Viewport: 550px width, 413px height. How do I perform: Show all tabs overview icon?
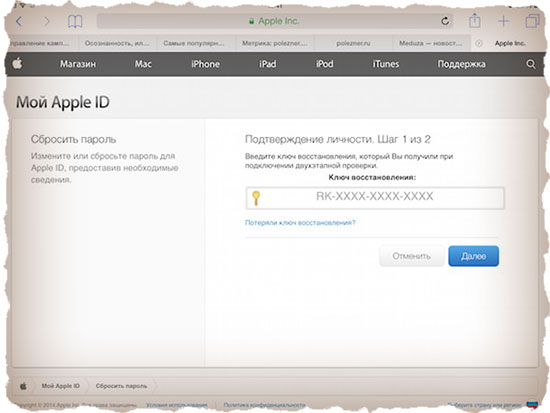click(532, 21)
